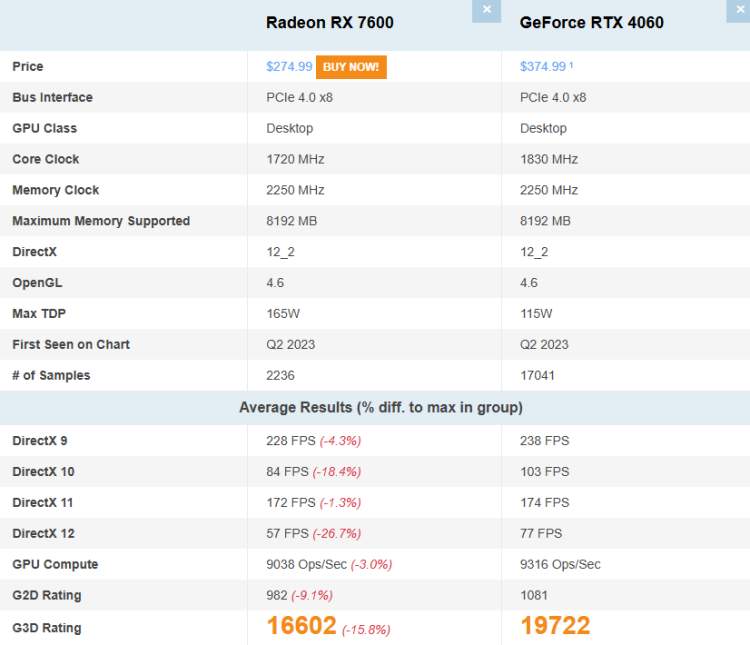The height and width of the screenshot is (645, 750).
Task: Click the 19722 G3D Rating score
Action: pos(555,626)
